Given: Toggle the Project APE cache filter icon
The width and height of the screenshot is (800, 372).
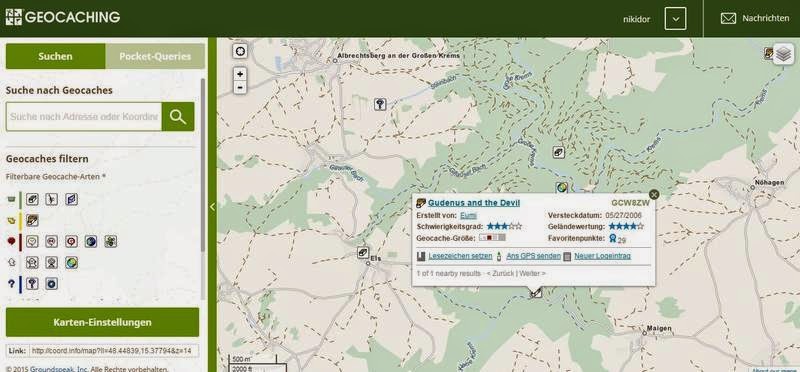Looking at the screenshot, I should (x=52, y=199).
